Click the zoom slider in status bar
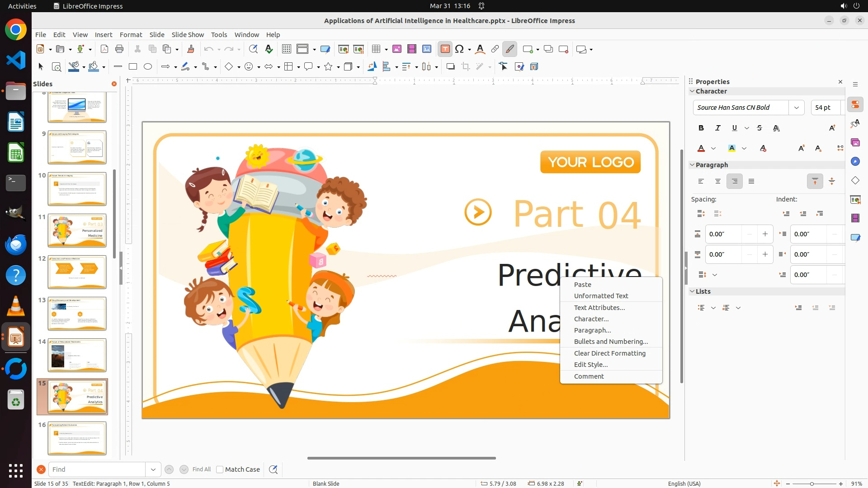The width and height of the screenshot is (868, 488). point(812,484)
